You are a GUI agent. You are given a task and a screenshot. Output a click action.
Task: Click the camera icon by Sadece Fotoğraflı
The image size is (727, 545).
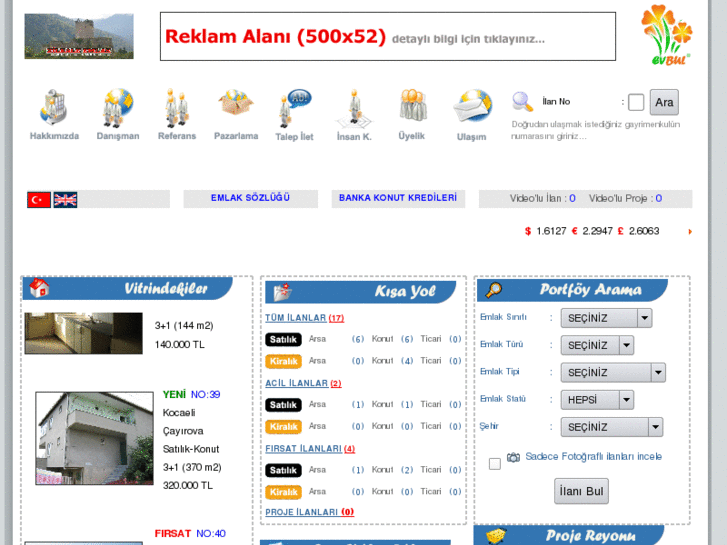pyautogui.click(x=513, y=457)
